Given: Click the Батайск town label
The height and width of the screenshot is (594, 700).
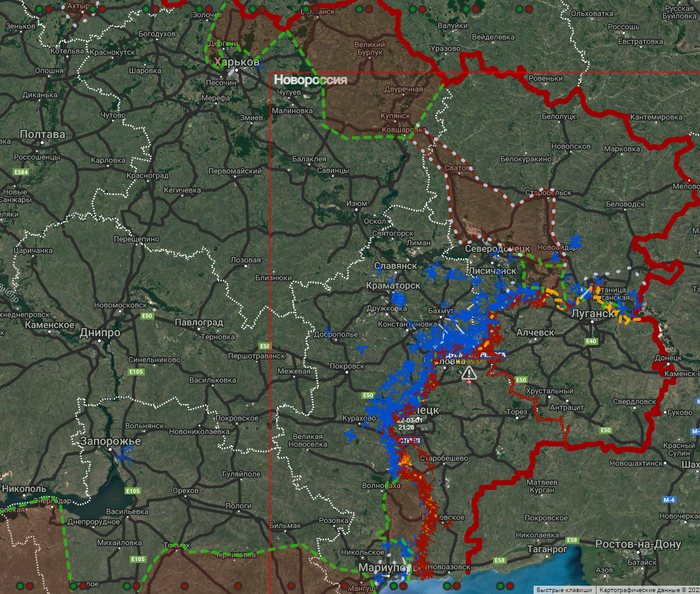Looking at the screenshot, I should pos(642,562).
